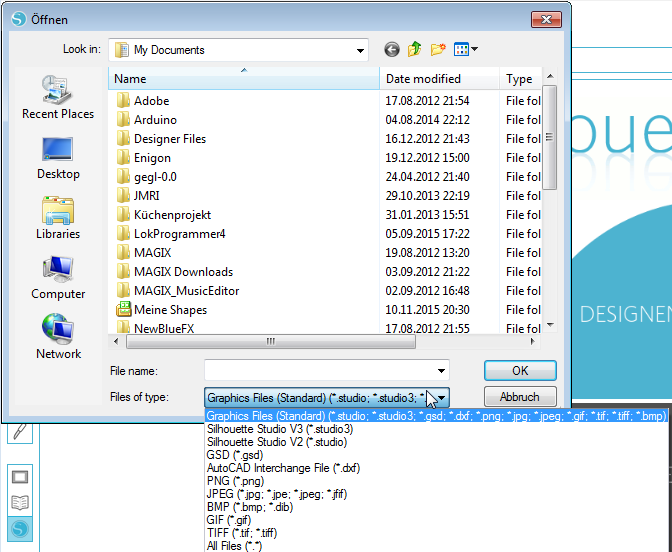Sort by the Type column header

pos(521,79)
